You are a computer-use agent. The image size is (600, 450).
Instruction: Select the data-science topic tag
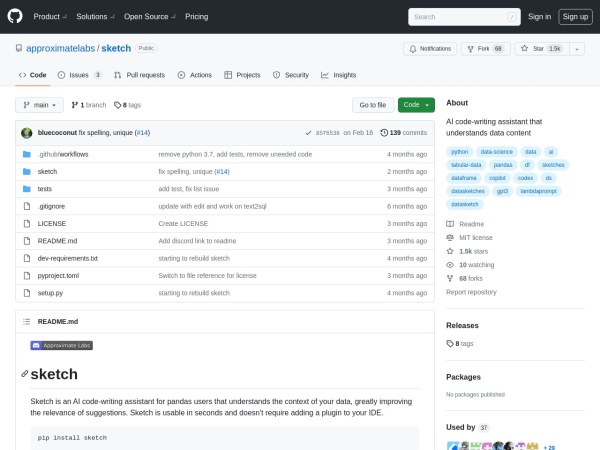pos(497,151)
